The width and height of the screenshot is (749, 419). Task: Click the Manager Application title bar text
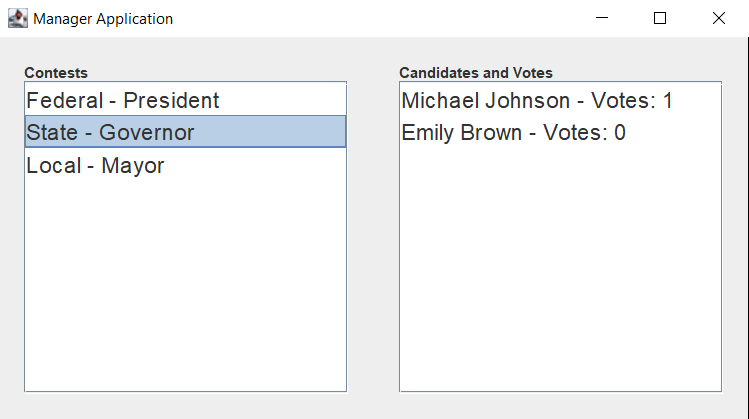click(103, 19)
